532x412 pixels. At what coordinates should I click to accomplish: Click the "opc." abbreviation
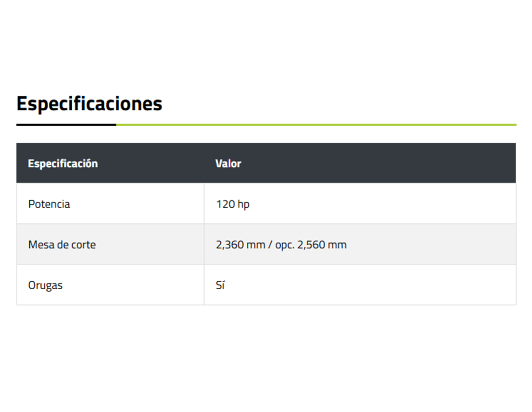(284, 245)
